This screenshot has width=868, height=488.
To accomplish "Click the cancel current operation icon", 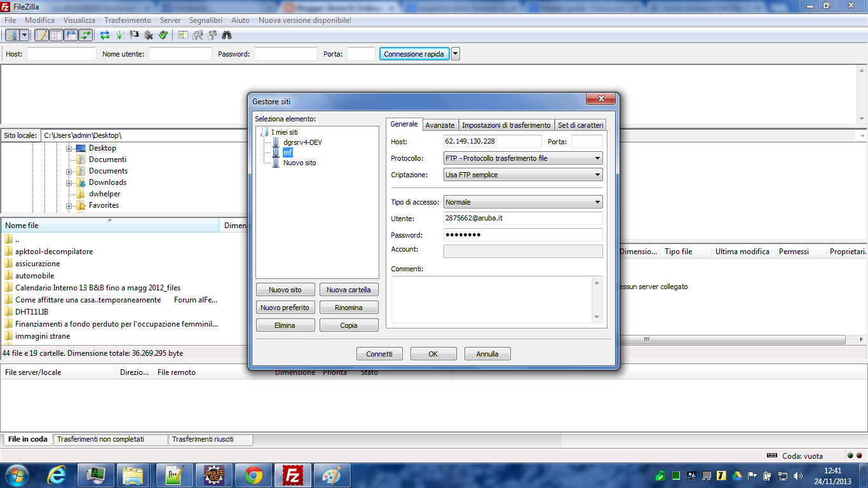I will (134, 35).
